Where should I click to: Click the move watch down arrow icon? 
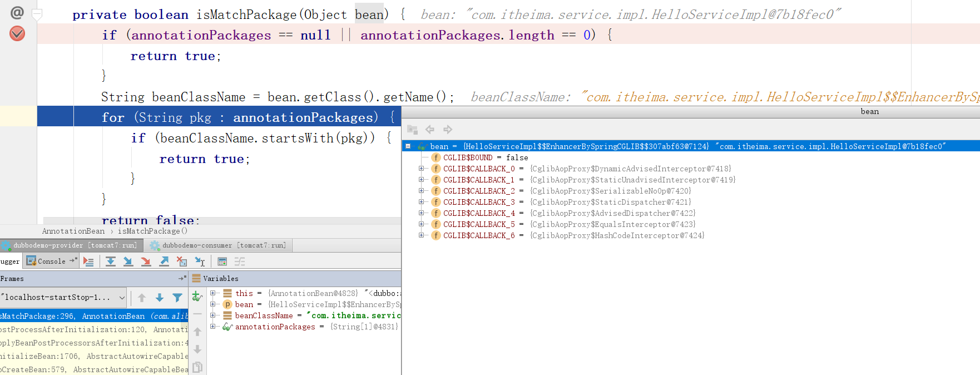point(197,349)
